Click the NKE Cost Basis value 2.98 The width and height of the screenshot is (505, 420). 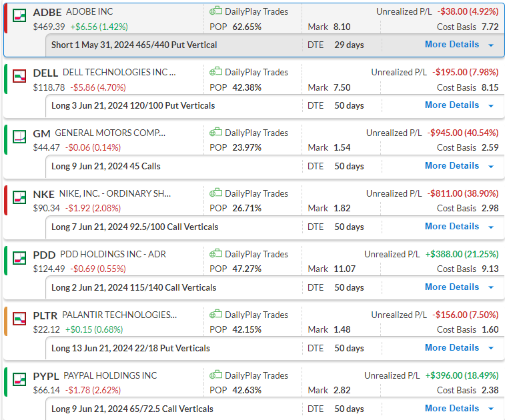pyautogui.click(x=490, y=209)
